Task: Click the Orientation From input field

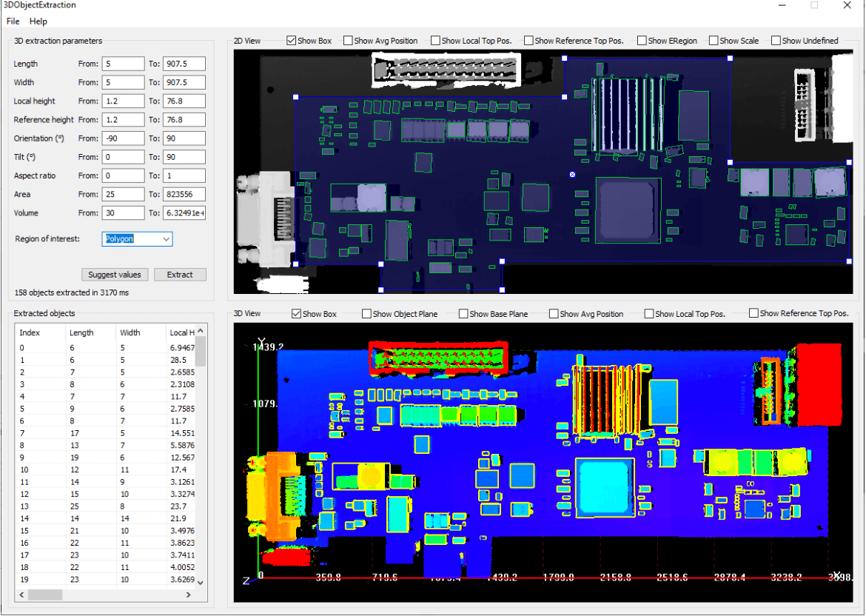Action: pos(122,138)
